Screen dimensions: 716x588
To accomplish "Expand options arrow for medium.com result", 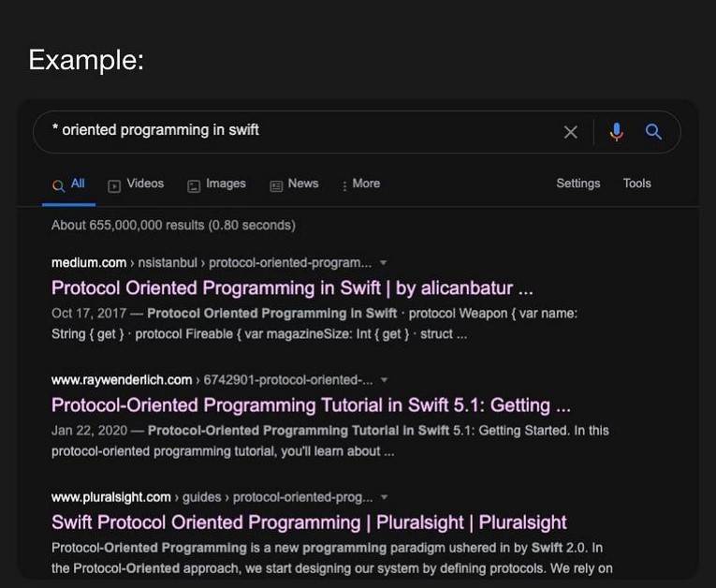I will 384,263.
